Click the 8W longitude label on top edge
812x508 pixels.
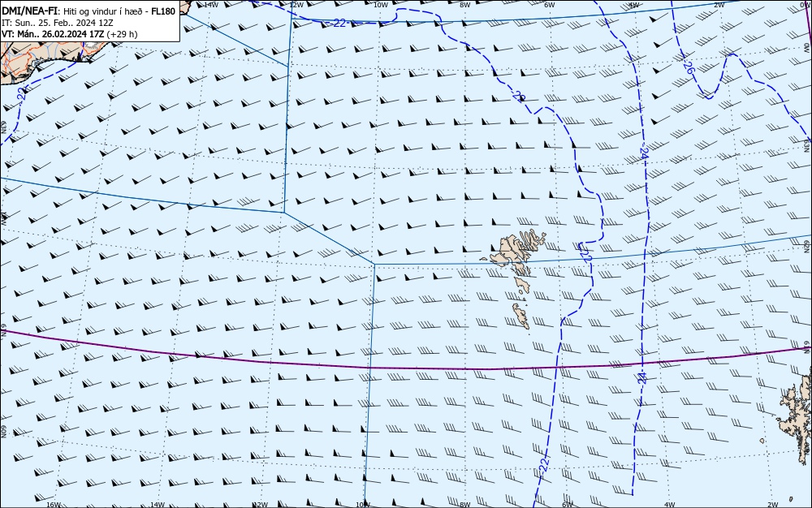(x=465, y=5)
